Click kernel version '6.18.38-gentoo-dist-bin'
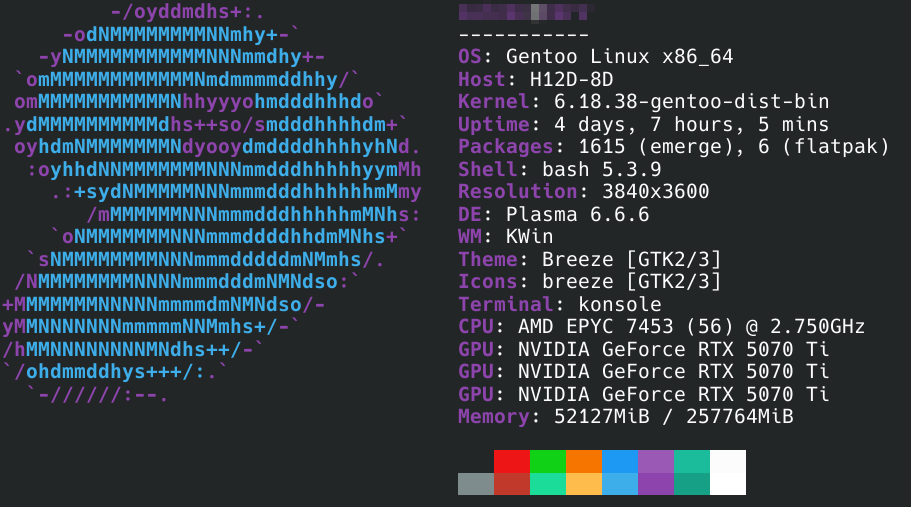 point(691,102)
